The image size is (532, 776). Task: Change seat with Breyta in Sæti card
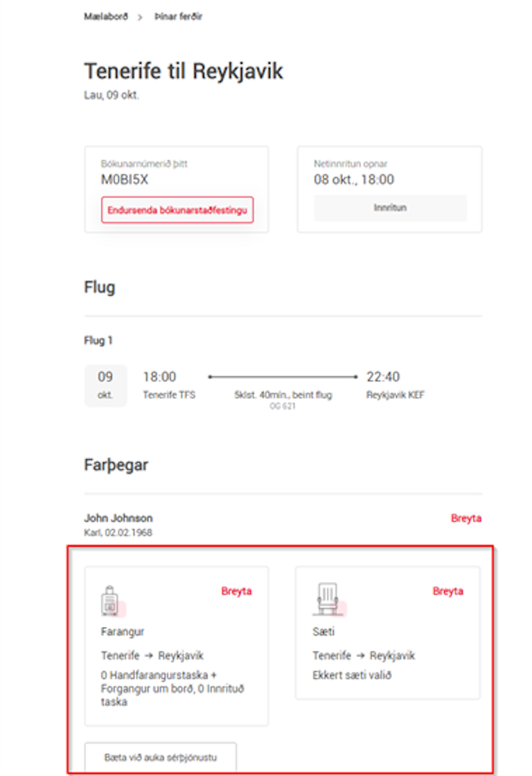pos(448,591)
